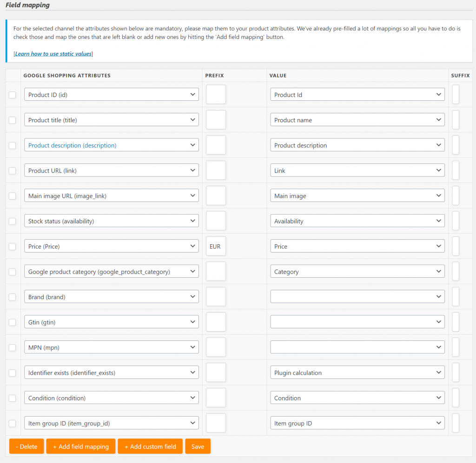
Task: Open Learn how to use static values link
Action: tap(53, 54)
